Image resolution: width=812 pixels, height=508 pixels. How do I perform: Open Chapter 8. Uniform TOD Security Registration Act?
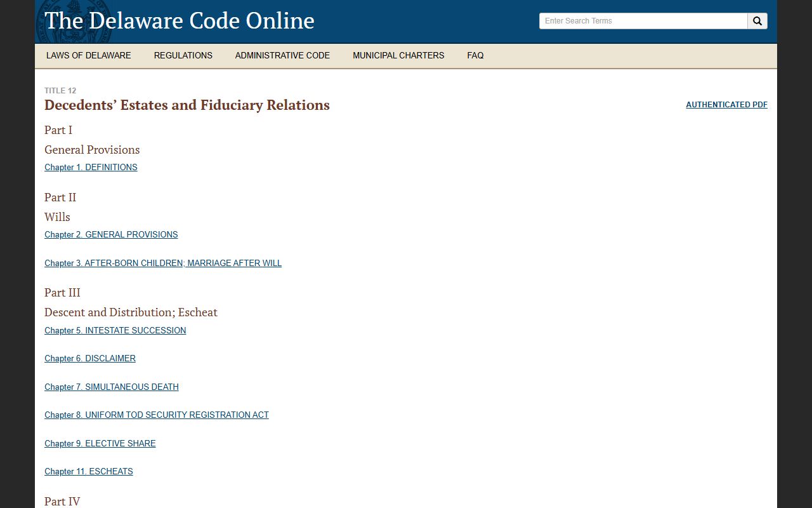[157, 415]
